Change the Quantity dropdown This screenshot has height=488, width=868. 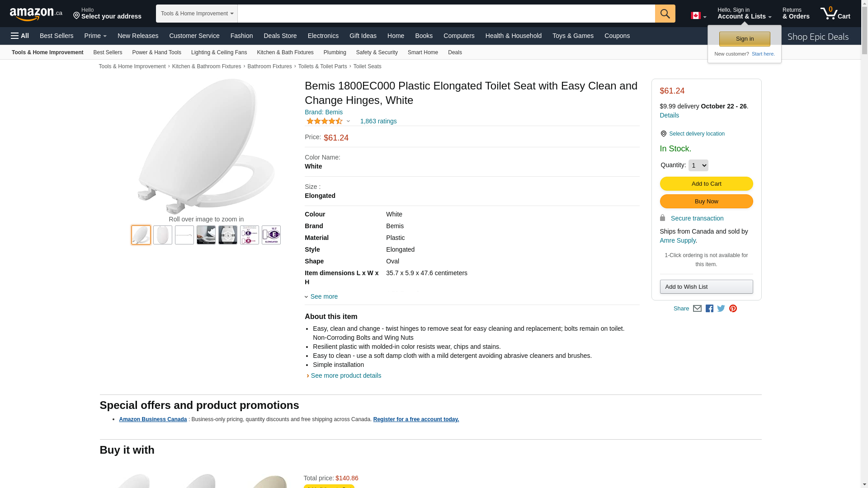point(698,165)
